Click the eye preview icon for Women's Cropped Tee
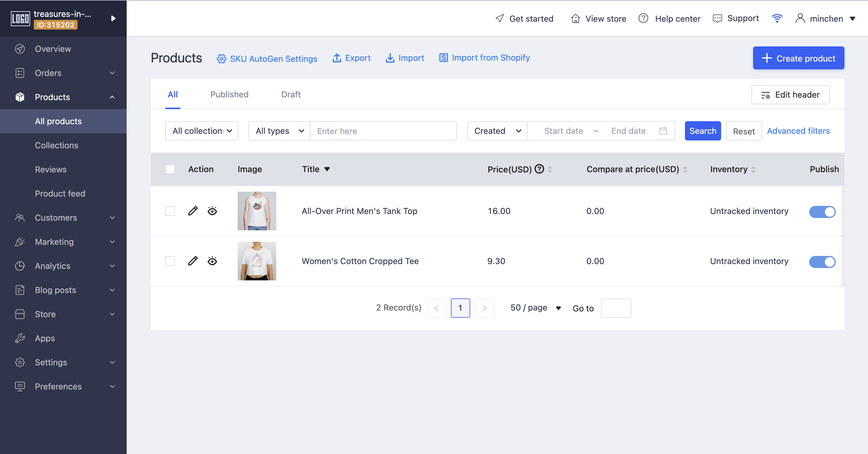868x454 pixels. (x=212, y=261)
